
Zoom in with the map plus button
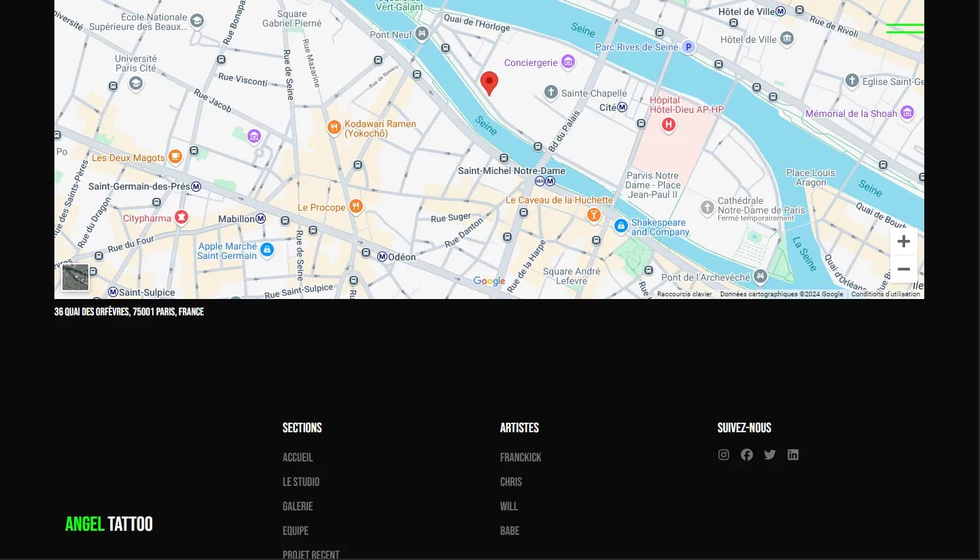(x=904, y=241)
